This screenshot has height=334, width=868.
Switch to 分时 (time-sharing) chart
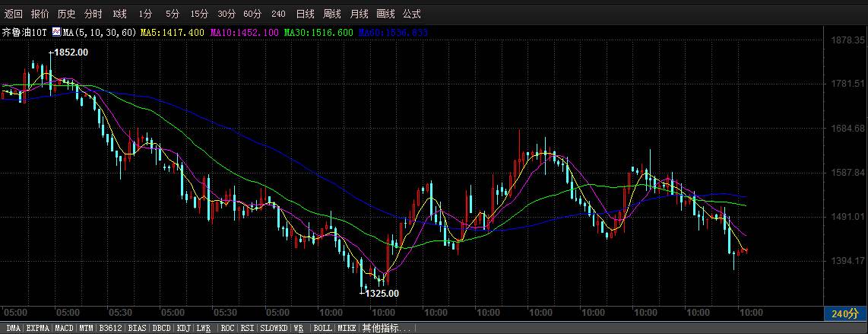pos(93,14)
